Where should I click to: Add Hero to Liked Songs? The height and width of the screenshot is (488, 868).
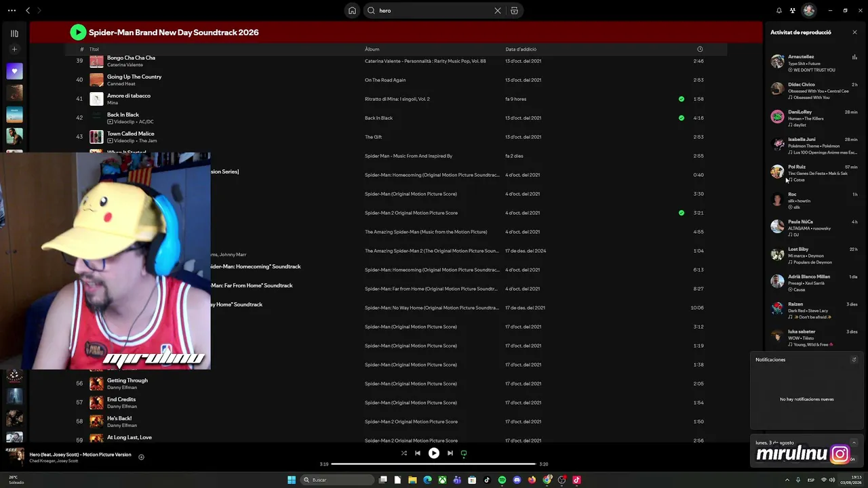pyautogui.click(x=141, y=457)
